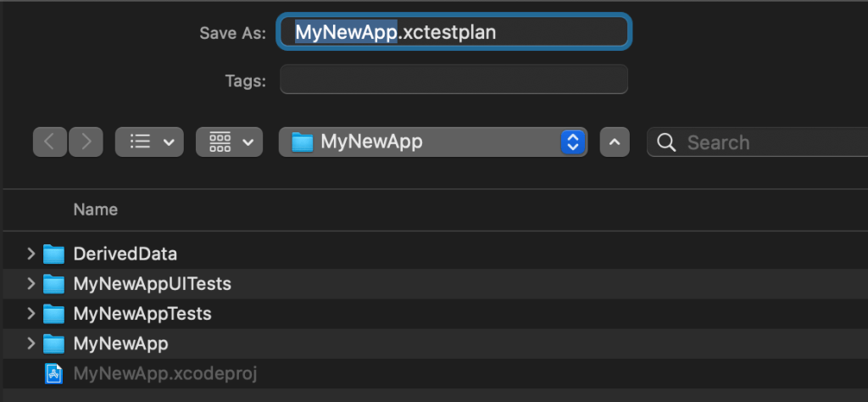Select the MyNewApp folder in the list
Screen dimensions: 868x402
(x=120, y=343)
